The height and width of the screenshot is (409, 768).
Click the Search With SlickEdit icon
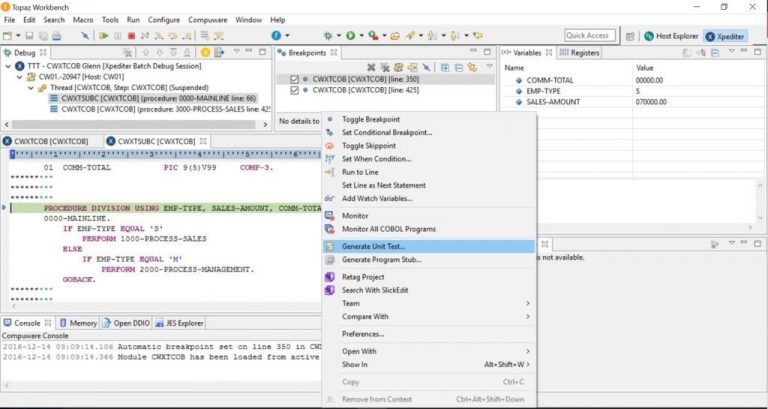pyautogui.click(x=329, y=290)
